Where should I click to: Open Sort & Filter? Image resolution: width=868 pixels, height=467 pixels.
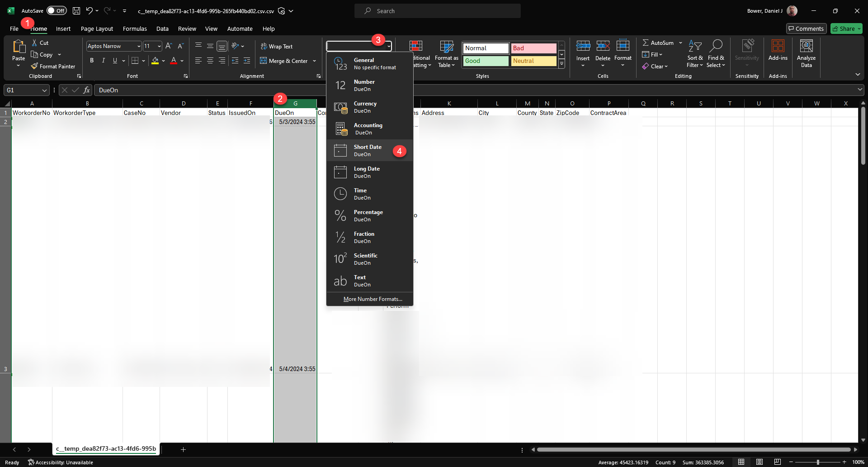(695, 53)
